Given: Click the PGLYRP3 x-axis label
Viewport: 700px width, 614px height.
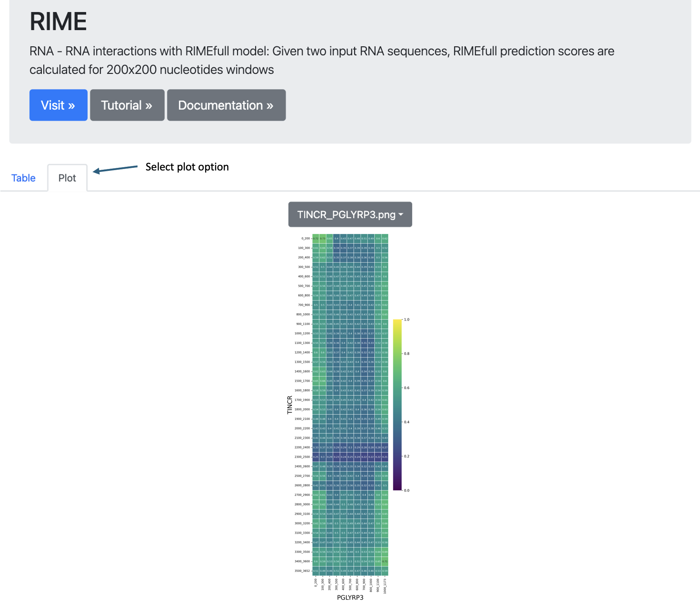Looking at the screenshot, I should pos(350,597).
